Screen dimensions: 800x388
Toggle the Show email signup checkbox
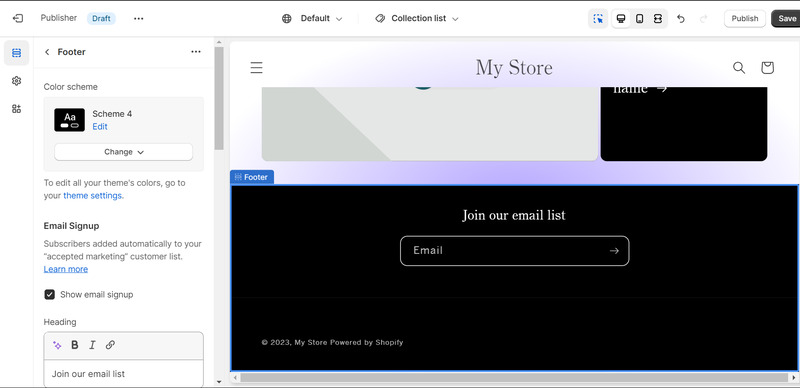tap(49, 295)
